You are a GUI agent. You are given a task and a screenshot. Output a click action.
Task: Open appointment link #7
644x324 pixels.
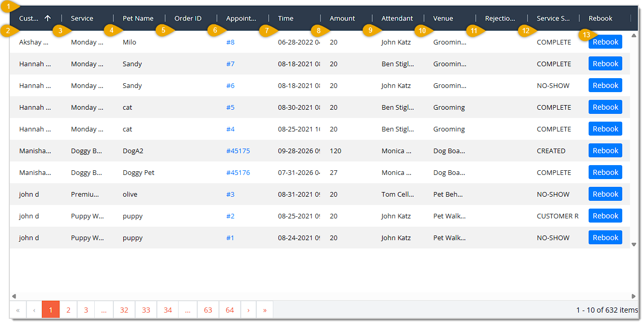coord(230,64)
